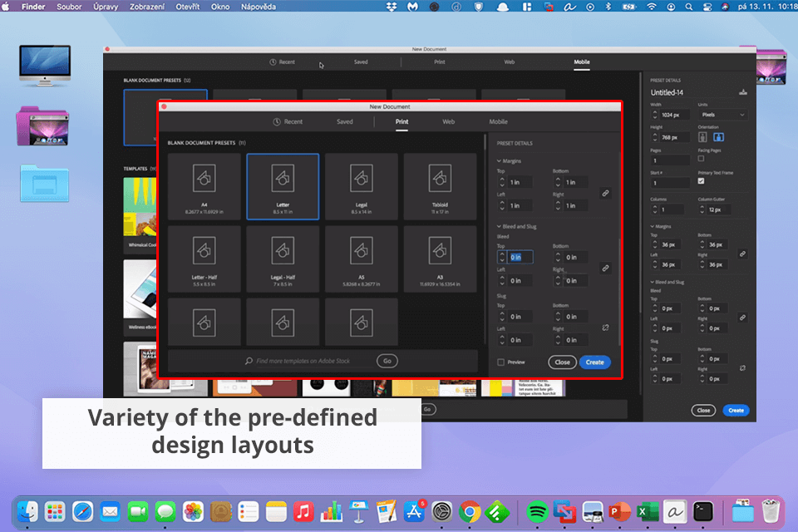Screen dimensions: 798x532
Task: Toggle slug link chain in front dialog
Action: [x=605, y=328]
